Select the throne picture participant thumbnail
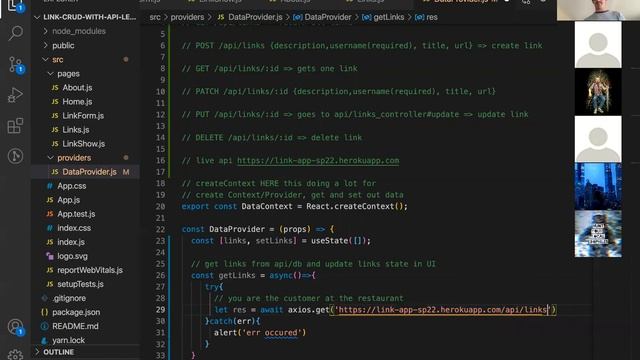The height and width of the screenshot is (360, 640). (x=598, y=92)
